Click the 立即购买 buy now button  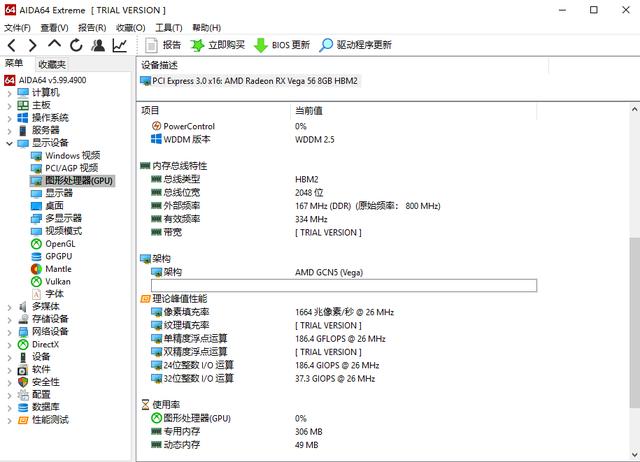218,45
